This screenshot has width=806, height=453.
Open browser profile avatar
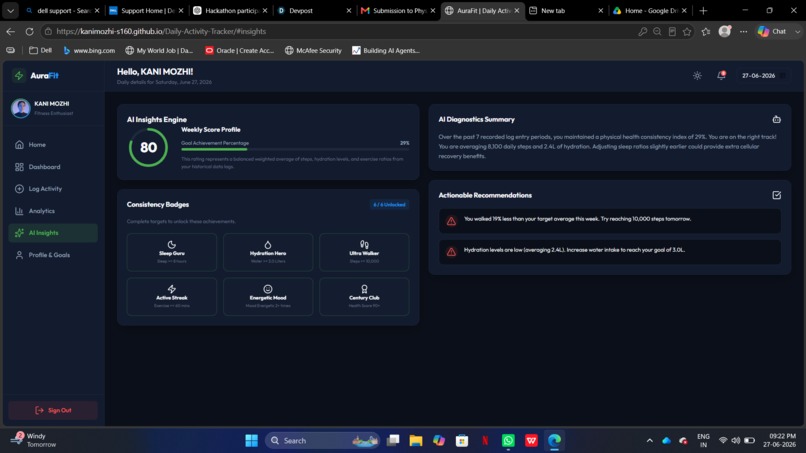click(725, 31)
